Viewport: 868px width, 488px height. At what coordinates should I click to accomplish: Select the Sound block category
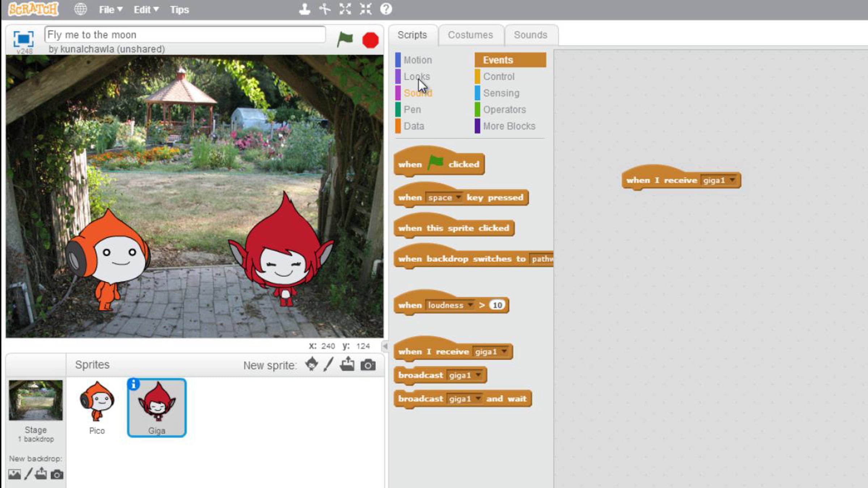[x=418, y=93]
